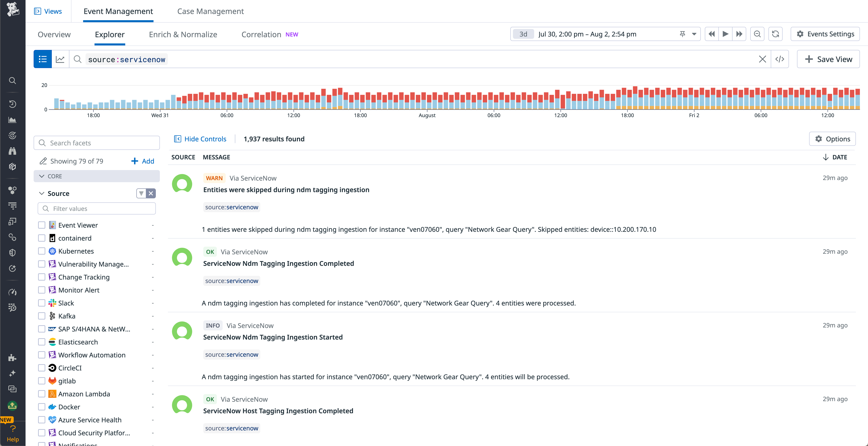Open the raw query editor with the </> icon
Image resolution: width=868 pixels, height=446 pixels.
[x=780, y=59]
